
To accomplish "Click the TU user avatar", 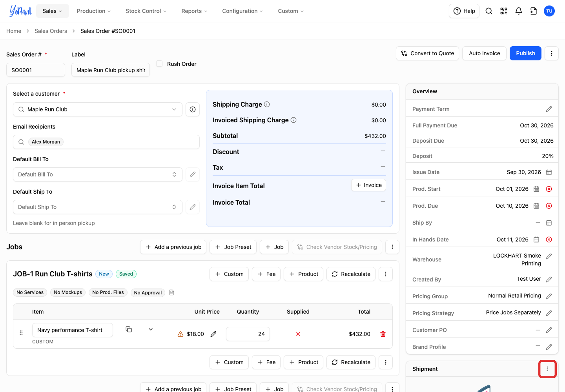I will pyautogui.click(x=549, y=11).
